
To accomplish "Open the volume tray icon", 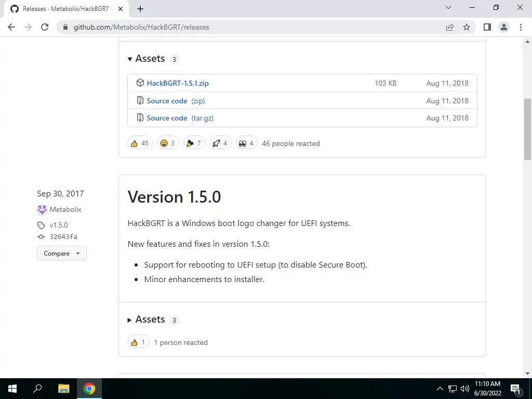I will [465, 389].
